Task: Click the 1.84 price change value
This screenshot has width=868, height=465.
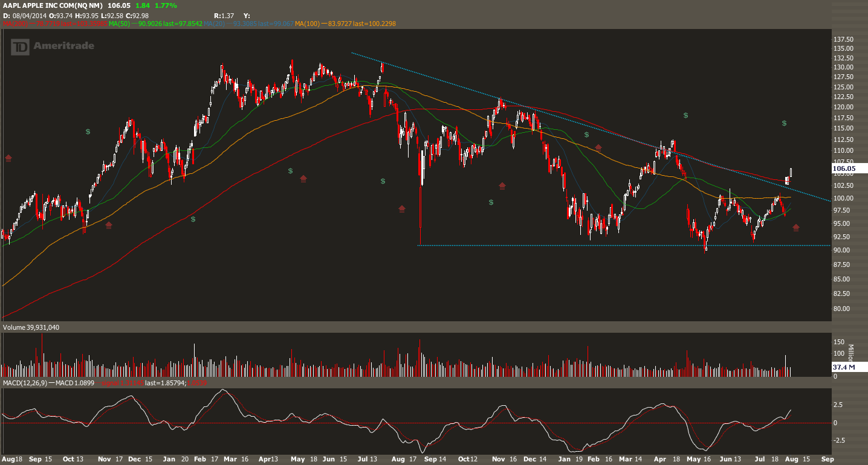Action: point(142,5)
